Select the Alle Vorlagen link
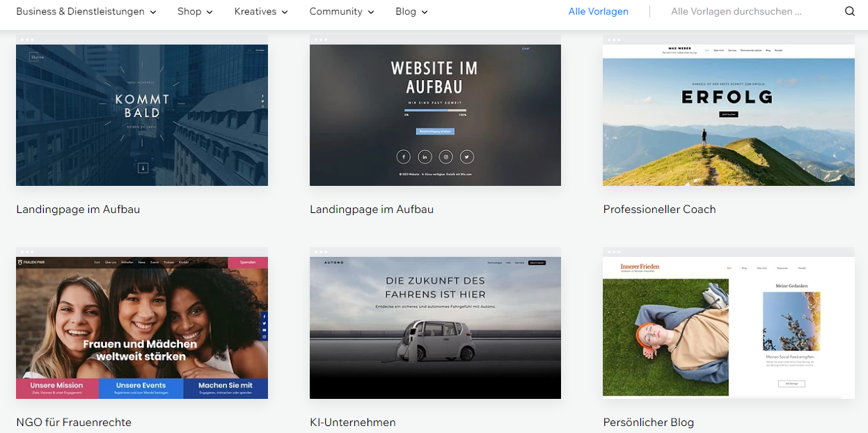The width and height of the screenshot is (868, 433). coord(598,12)
